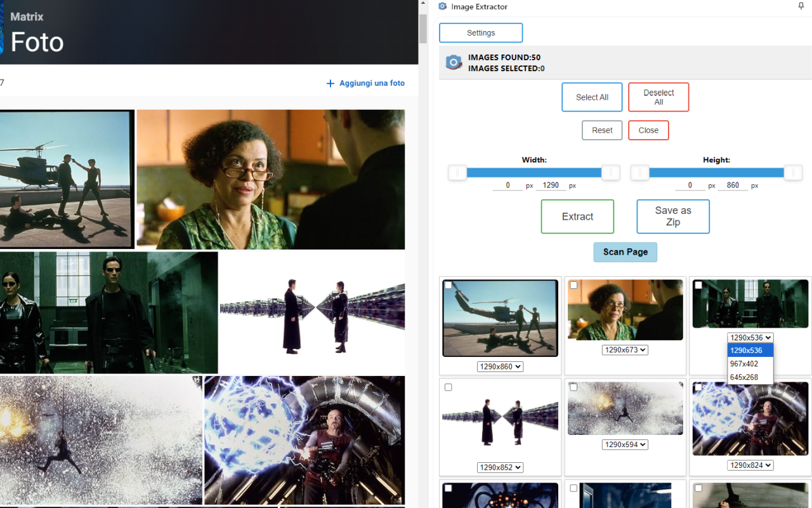Click the IMAGES FOUND:50 text
This screenshot has height=508, width=812.
click(x=504, y=57)
